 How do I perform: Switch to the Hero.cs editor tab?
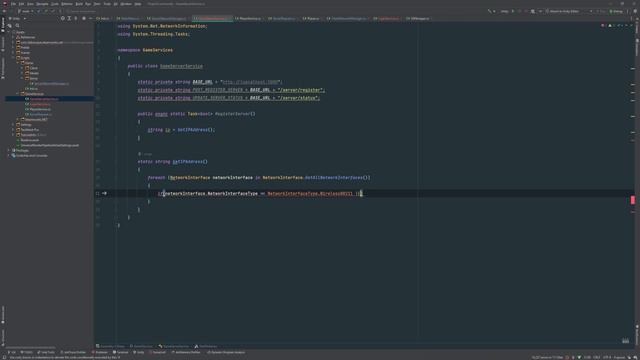point(102,18)
